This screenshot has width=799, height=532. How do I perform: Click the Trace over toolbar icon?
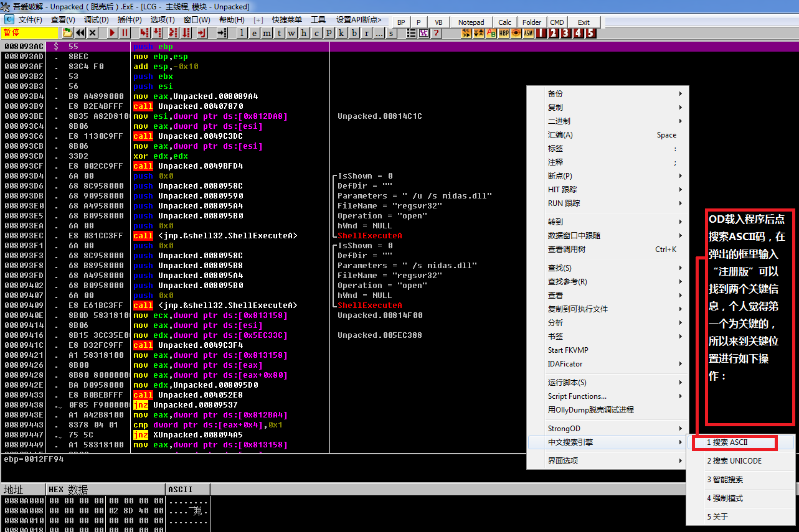tap(186, 33)
